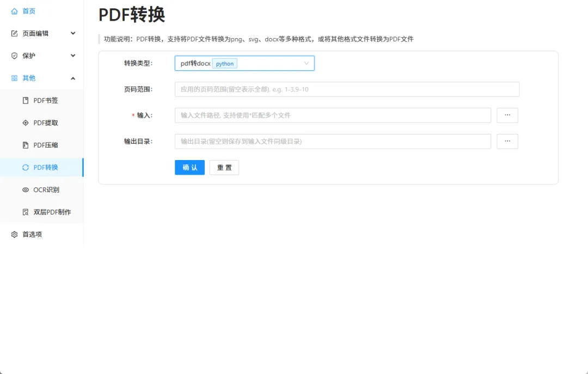Click the selected value pdf转docx
Screen dimensions: 588x374
point(195,63)
